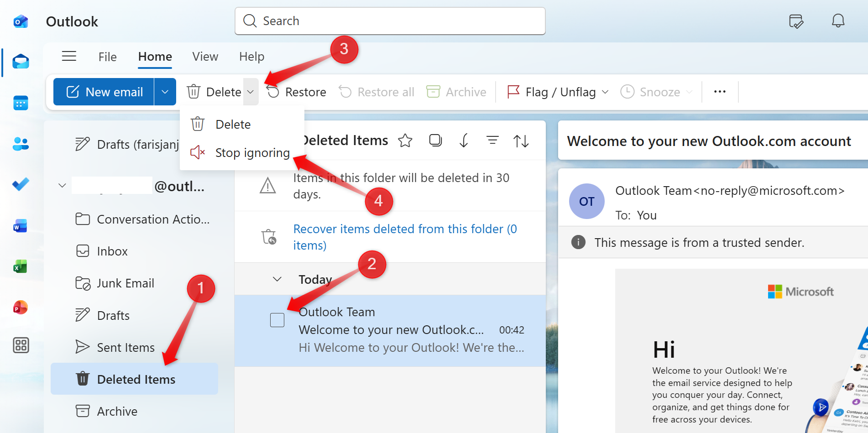868x433 pixels.
Task: Check the Outlook Team message checkbox
Action: click(277, 320)
